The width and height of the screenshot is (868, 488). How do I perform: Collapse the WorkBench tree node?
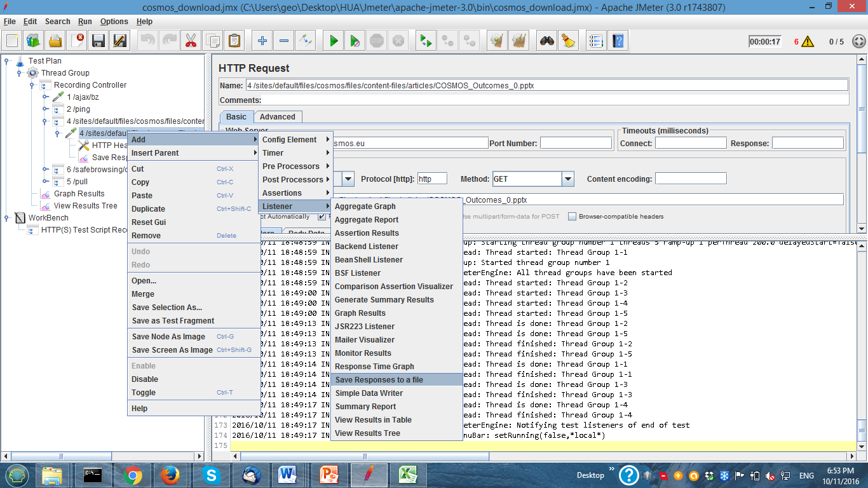(x=7, y=218)
